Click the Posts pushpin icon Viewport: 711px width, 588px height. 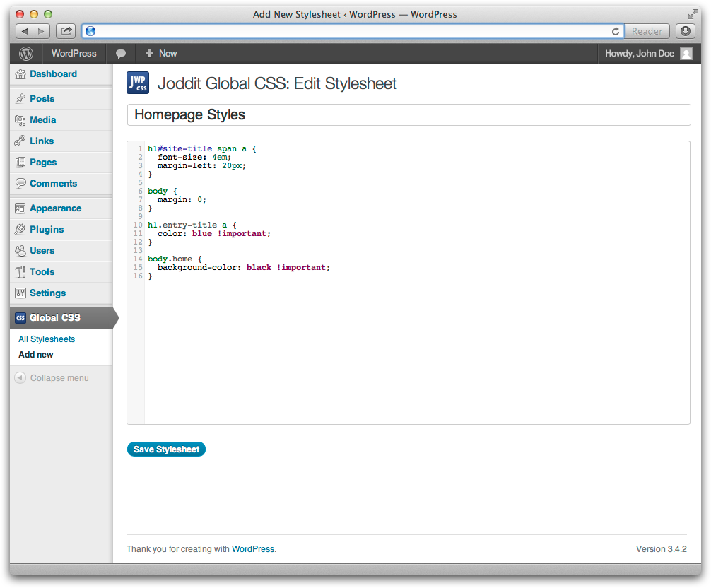click(x=20, y=98)
